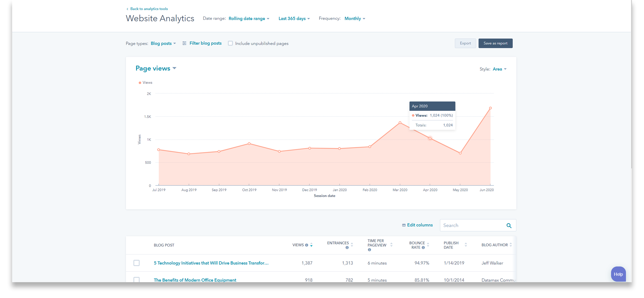644x298 pixels.
Task: Select the Mar 2020 data point
Action: 400,122
